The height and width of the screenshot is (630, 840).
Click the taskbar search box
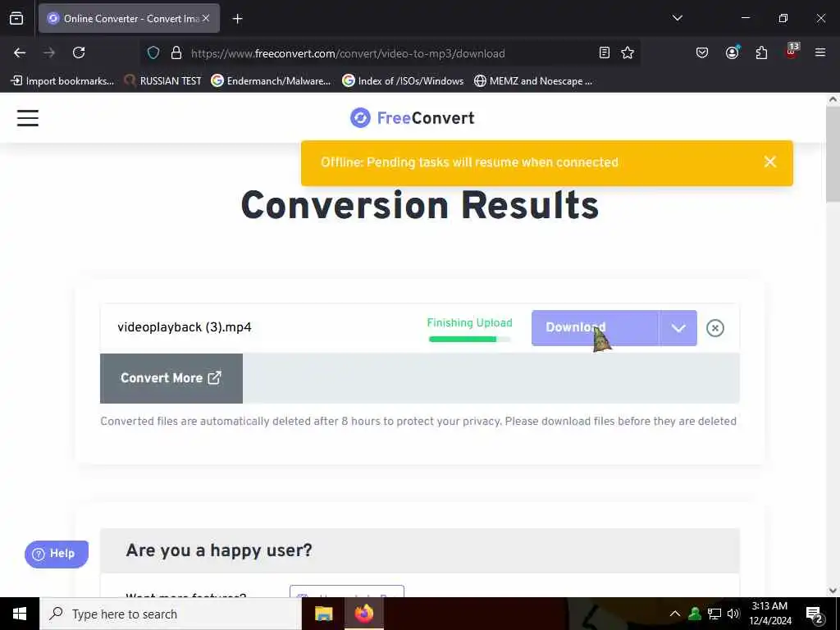coord(171,614)
